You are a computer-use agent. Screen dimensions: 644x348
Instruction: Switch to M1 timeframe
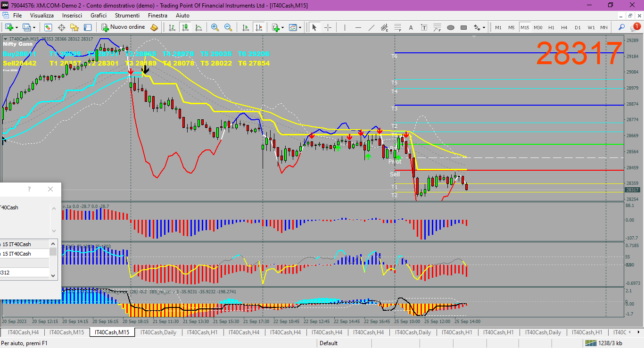click(498, 27)
